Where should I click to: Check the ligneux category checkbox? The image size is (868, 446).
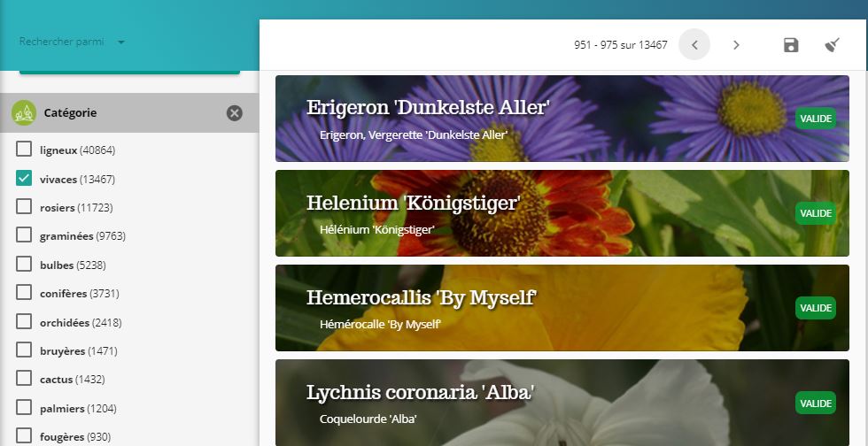coord(24,150)
